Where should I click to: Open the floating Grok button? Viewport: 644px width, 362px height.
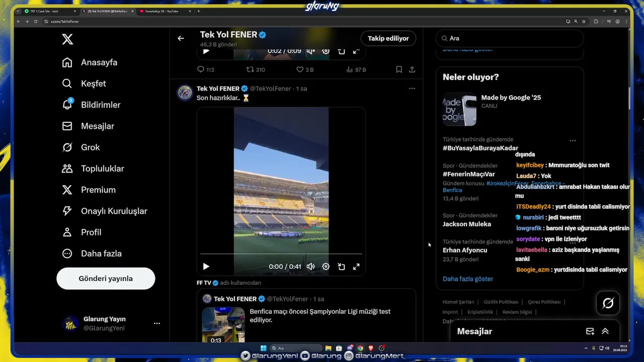pyautogui.click(x=608, y=303)
